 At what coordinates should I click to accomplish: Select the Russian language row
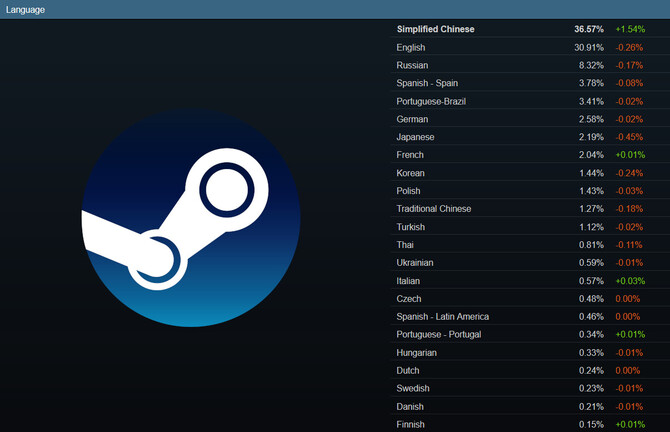[530, 65]
